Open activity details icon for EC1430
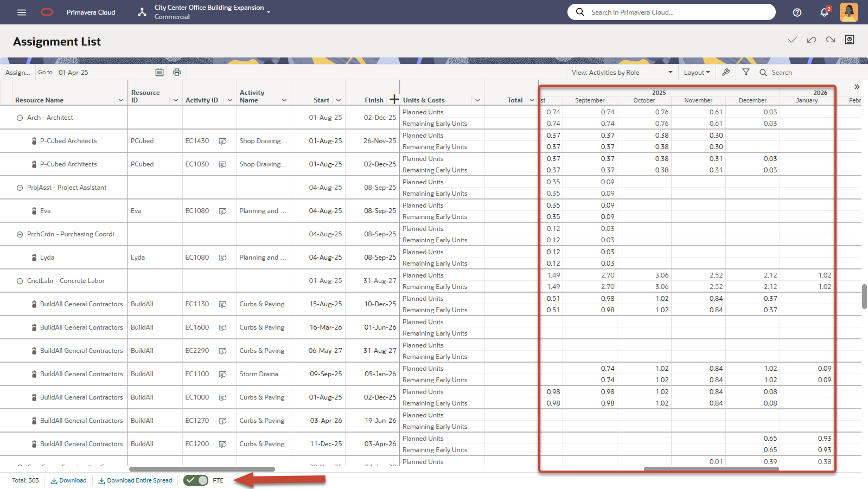This screenshot has height=489, width=868. tap(222, 140)
